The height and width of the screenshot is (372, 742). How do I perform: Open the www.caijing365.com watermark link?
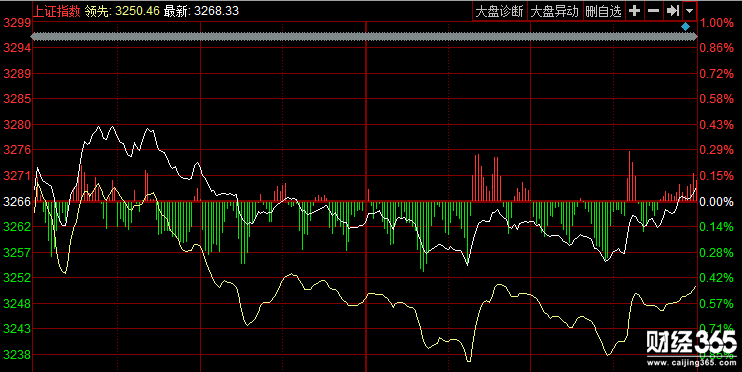692,363
